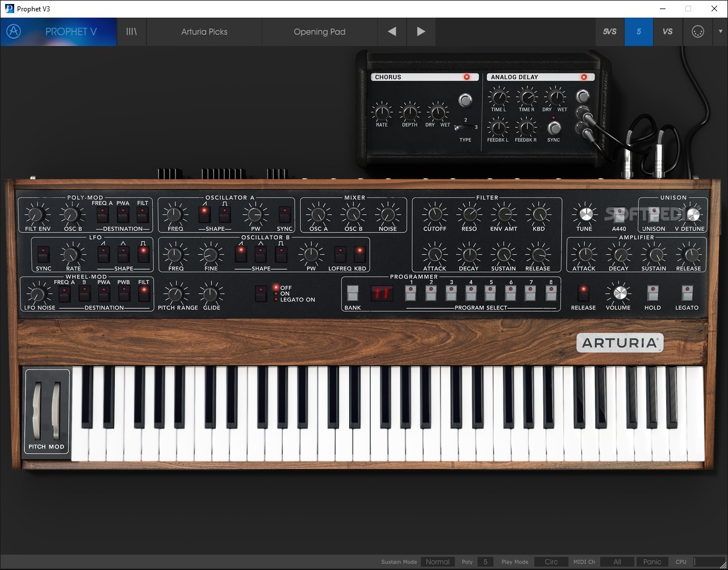This screenshot has height=570, width=728.
Task: Click the Oscillator A PW knob
Action: 255,215
